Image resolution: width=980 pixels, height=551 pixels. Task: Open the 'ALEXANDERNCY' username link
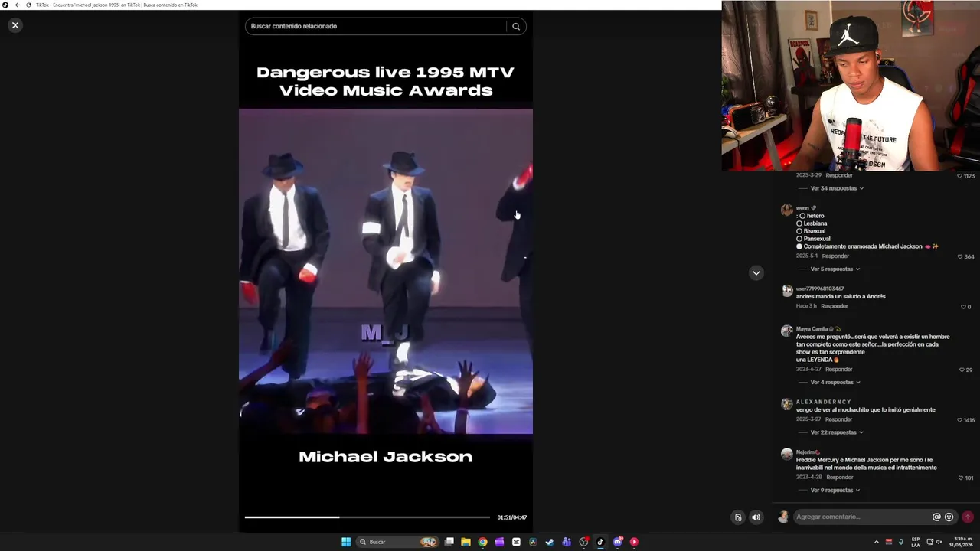(x=823, y=402)
